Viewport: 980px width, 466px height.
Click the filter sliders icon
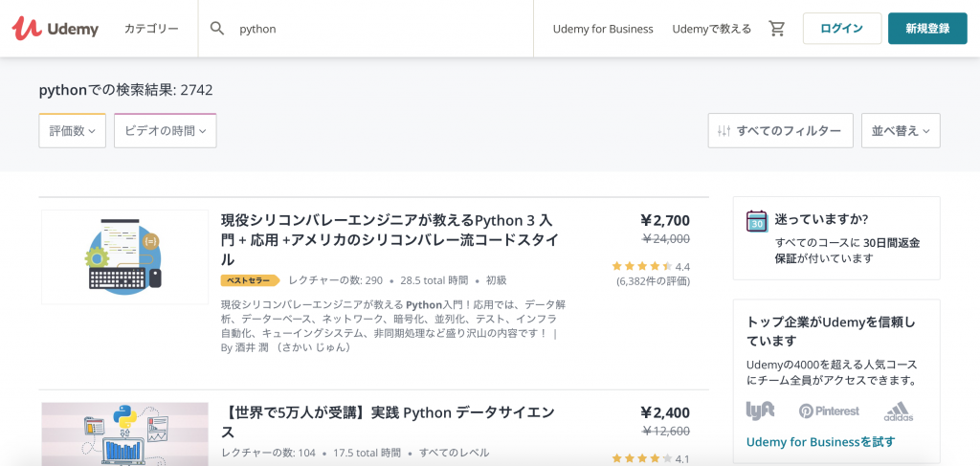click(724, 131)
